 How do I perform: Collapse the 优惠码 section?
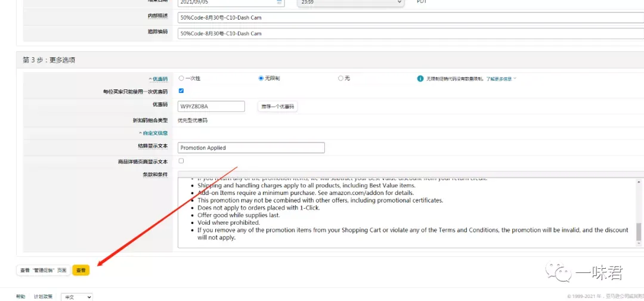pyautogui.click(x=157, y=79)
